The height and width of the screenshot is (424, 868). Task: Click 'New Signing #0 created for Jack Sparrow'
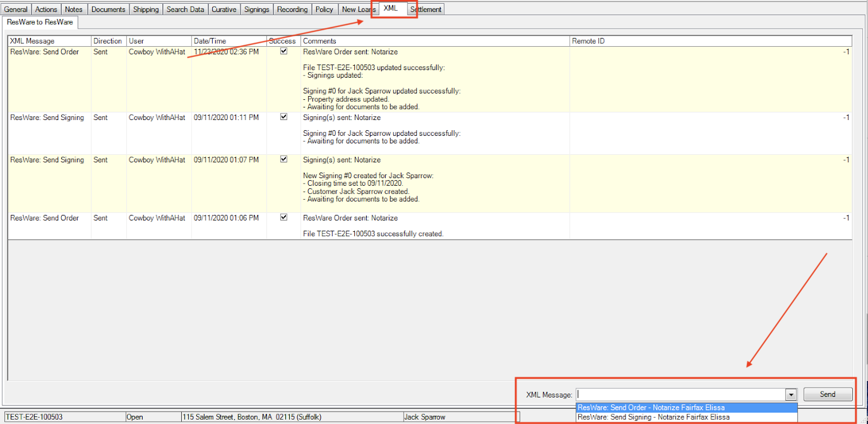[x=368, y=176]
